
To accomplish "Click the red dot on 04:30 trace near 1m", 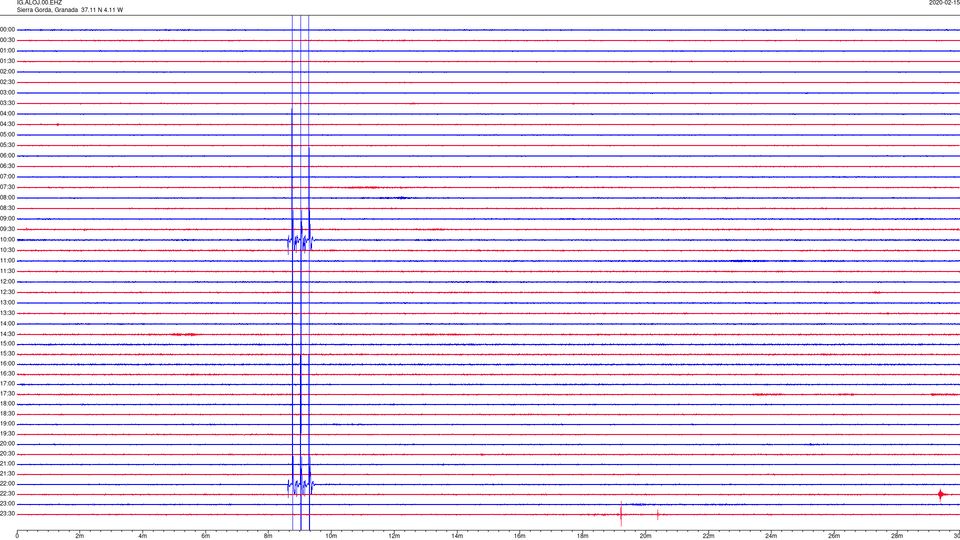I will click(x=58, y=124).
